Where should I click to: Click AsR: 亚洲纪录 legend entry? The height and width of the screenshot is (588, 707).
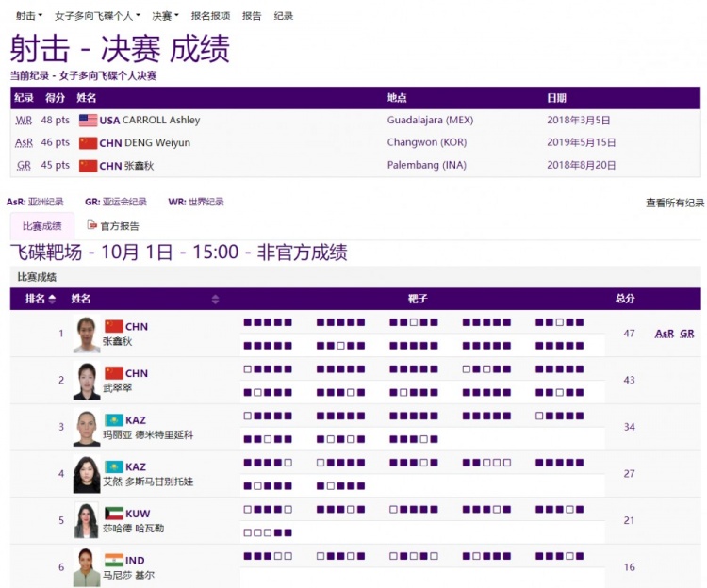(35, 202)
